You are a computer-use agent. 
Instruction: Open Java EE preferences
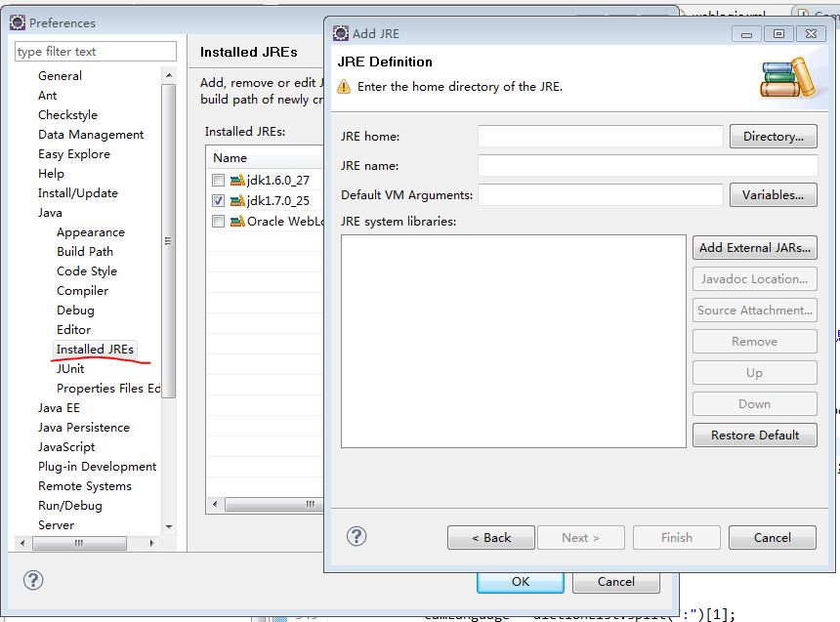tap(59, 408)
